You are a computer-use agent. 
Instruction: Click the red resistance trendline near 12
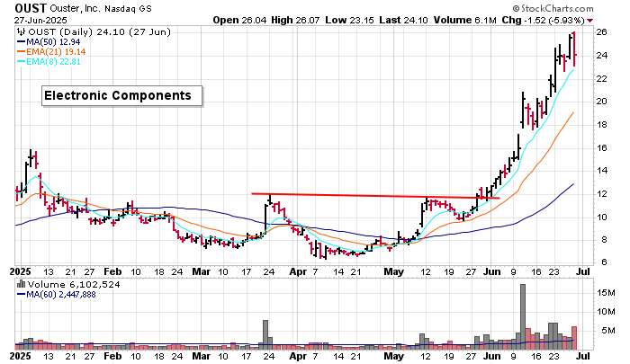click(x=375, y=196)
